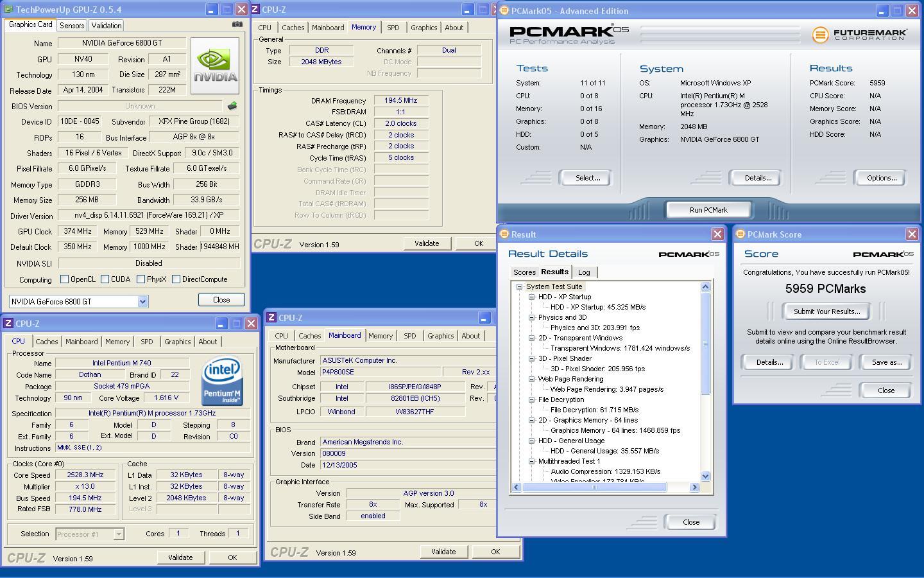924x578 pixels.
Task: Switch to the Log tab in Result window
Action: (584, 272)
